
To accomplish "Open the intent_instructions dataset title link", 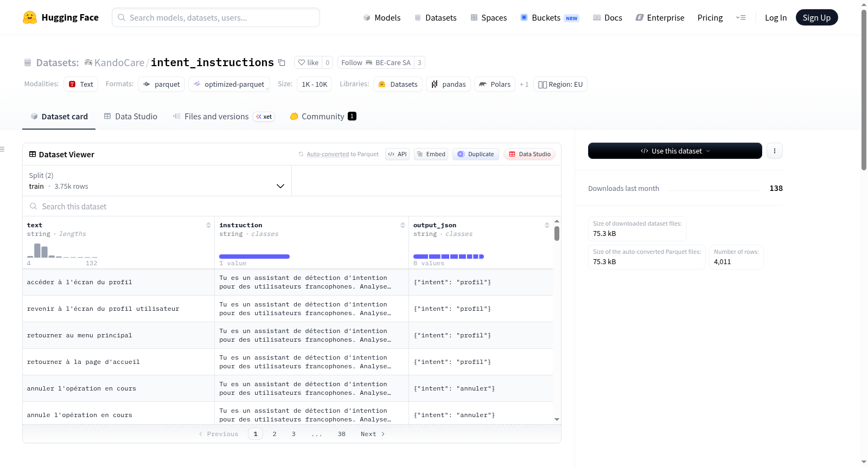I will pyautogui.click(x=212, y=62).
